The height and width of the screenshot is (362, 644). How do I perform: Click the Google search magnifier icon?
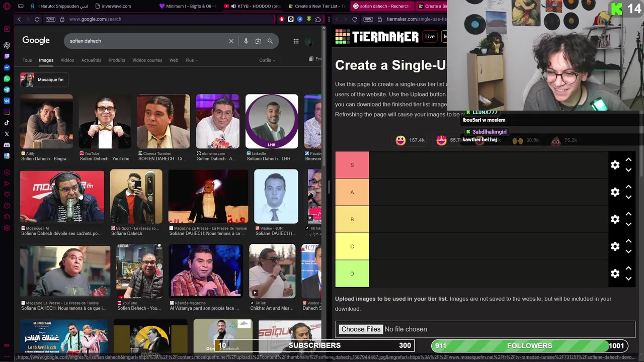(270, 41)
